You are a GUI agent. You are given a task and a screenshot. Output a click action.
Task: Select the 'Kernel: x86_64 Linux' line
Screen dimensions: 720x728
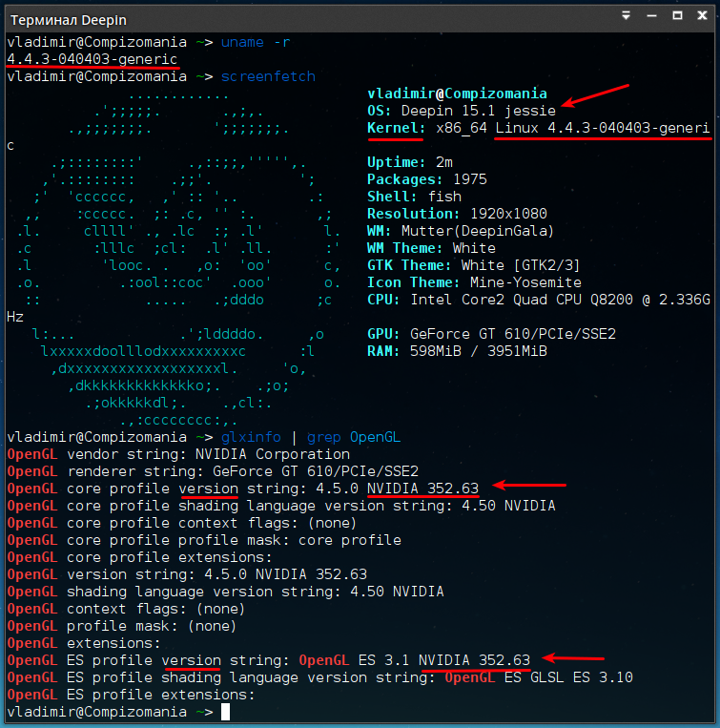[x=538, y=128]
